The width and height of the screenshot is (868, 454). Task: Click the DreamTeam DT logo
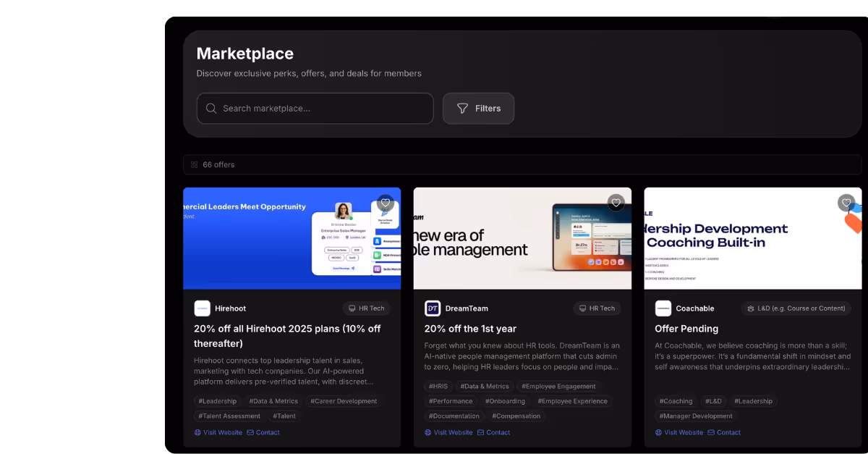pyautogui.click(x=433, y=308)
